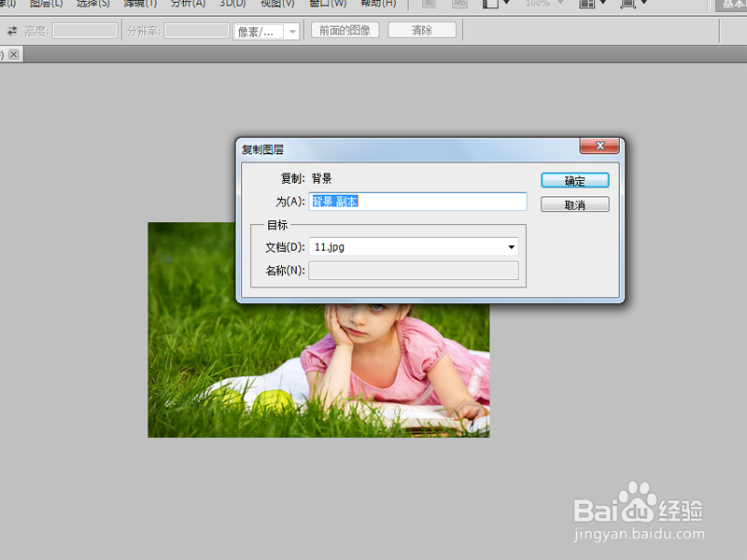Click the 高度 height input field
The height and width of the screenshot is (560, 747).
[85, 31]
